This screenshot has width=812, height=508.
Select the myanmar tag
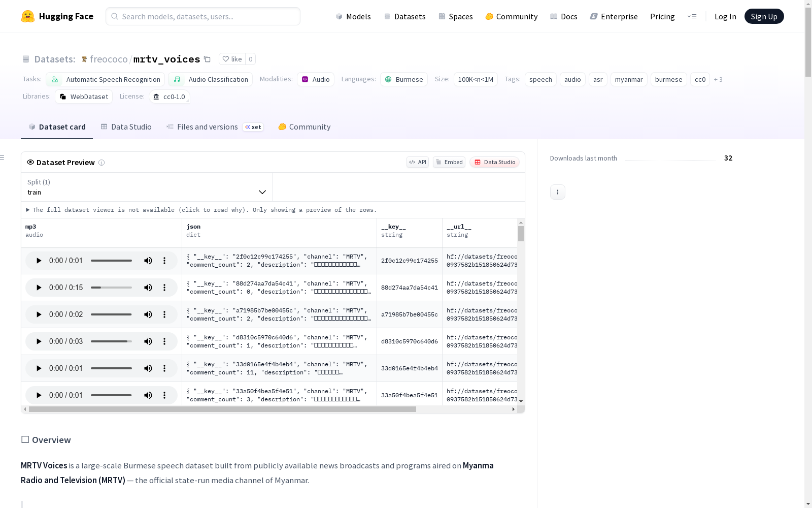pos(629,79)
